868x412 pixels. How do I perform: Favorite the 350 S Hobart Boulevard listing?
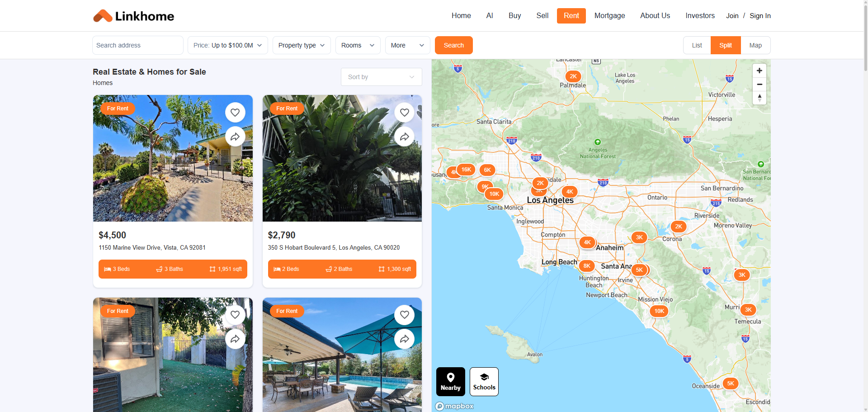tap(405, 112)
